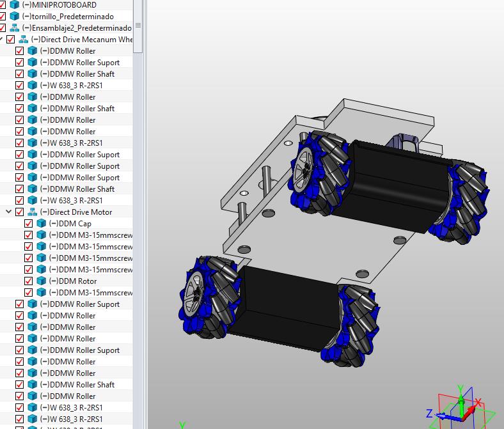Click the cube icon of the DDM M3-15mmscrew just below DDM Rotor
This screenshot has height=429, width=504.
[42, 292]
